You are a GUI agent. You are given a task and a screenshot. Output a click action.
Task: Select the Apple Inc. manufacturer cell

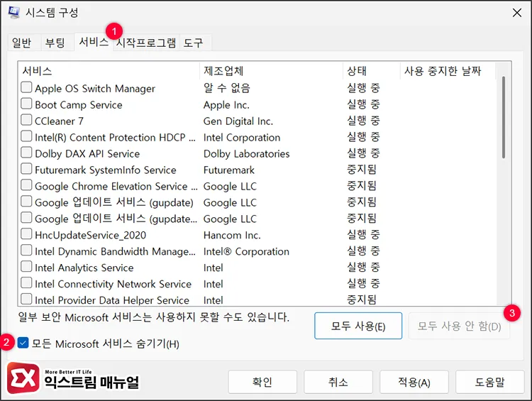[x=226, y=105]
